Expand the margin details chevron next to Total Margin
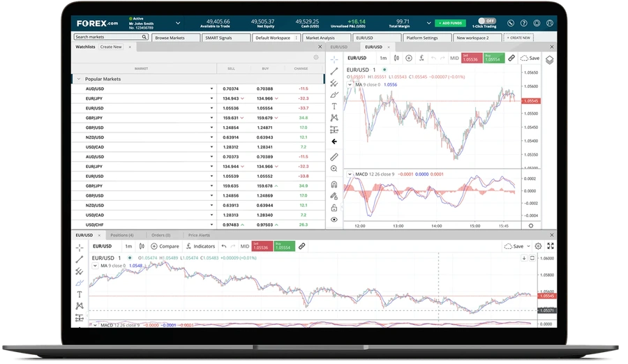 (x=428, y=23)
